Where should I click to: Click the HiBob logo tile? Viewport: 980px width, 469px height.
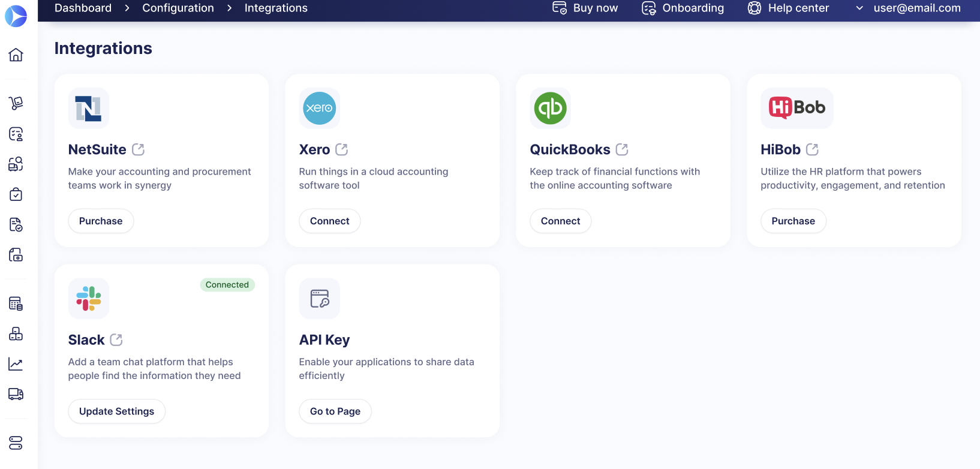tap(797, 108)
